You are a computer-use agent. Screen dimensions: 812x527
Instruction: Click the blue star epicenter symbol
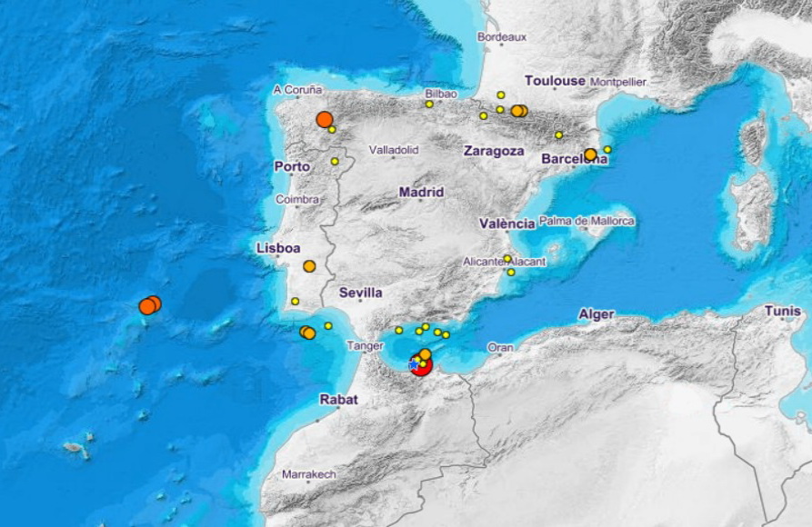413,365
